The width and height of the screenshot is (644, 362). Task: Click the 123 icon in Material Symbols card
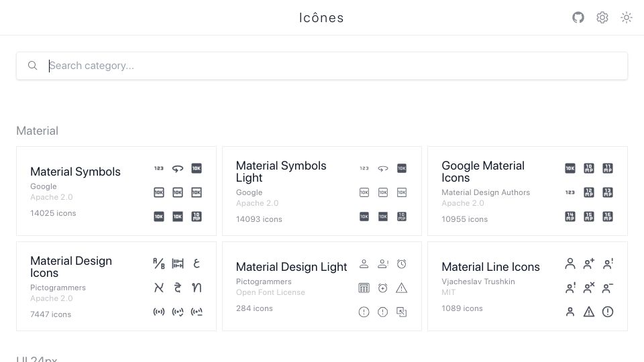pos(159,168)
